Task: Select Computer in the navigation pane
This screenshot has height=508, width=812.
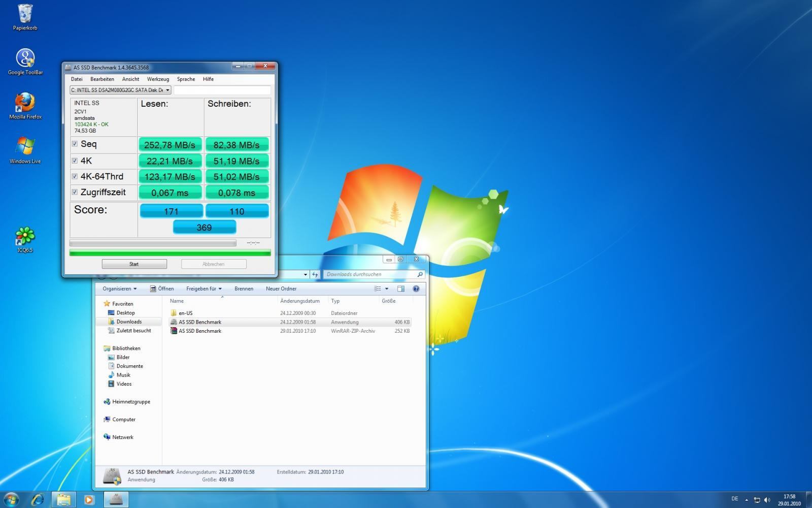Action: [124, 420]
